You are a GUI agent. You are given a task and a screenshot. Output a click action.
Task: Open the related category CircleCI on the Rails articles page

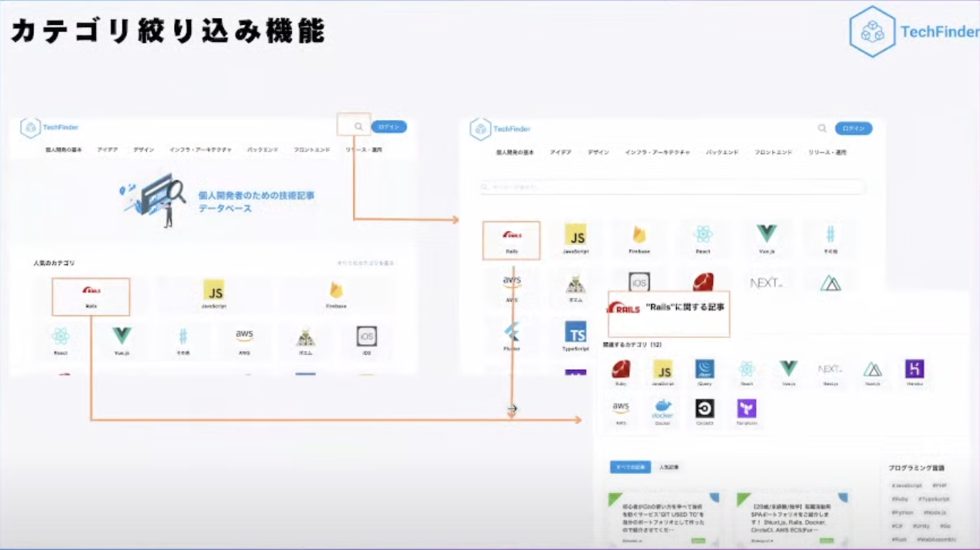(704, 412)
